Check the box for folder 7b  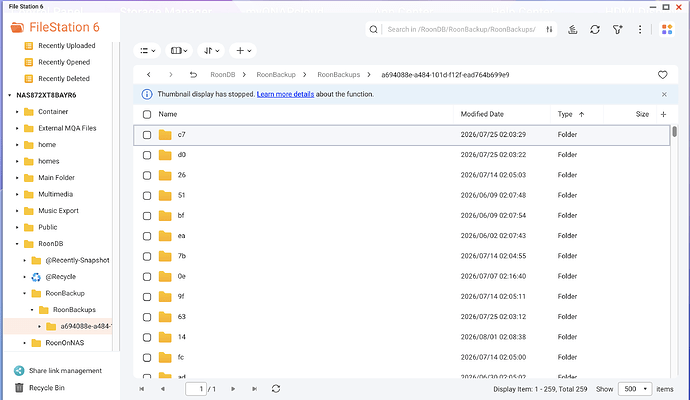pyautogui.click(x=147, y=257)
